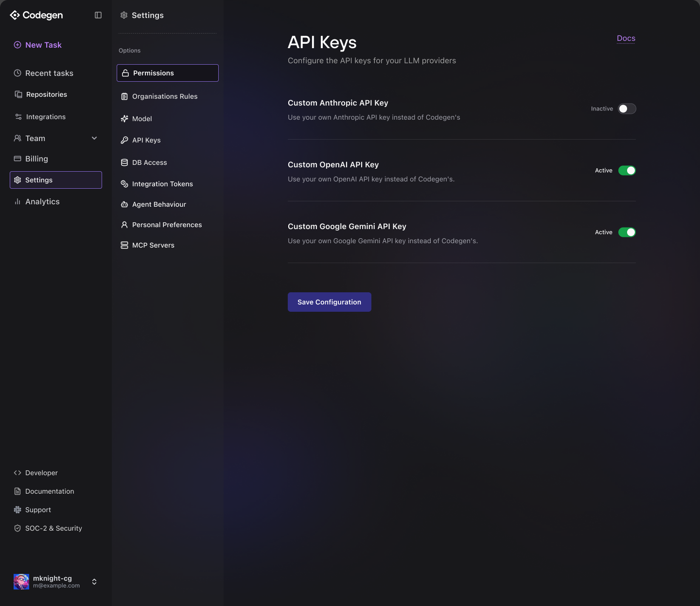
Task: Click the Repositories icon
Action: point(18,94)
